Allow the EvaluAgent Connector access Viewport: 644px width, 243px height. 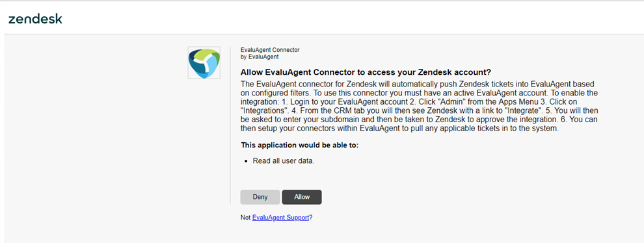[302, 197]
